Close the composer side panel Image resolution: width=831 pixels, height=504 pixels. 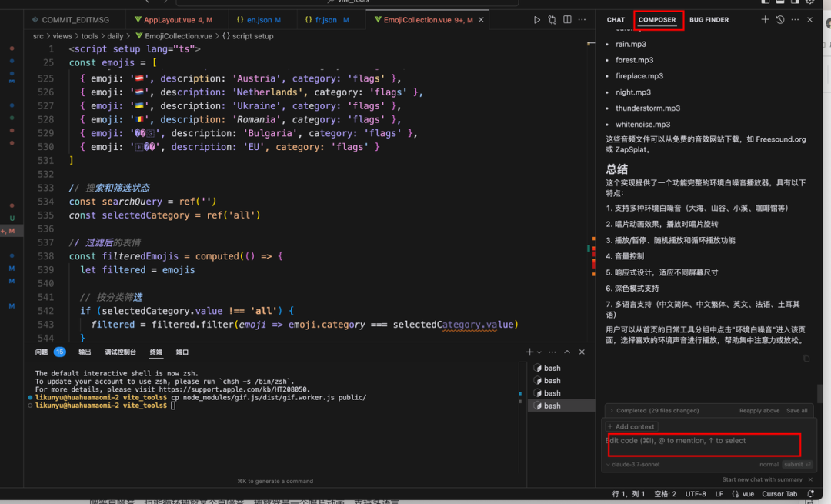(809, 19)
